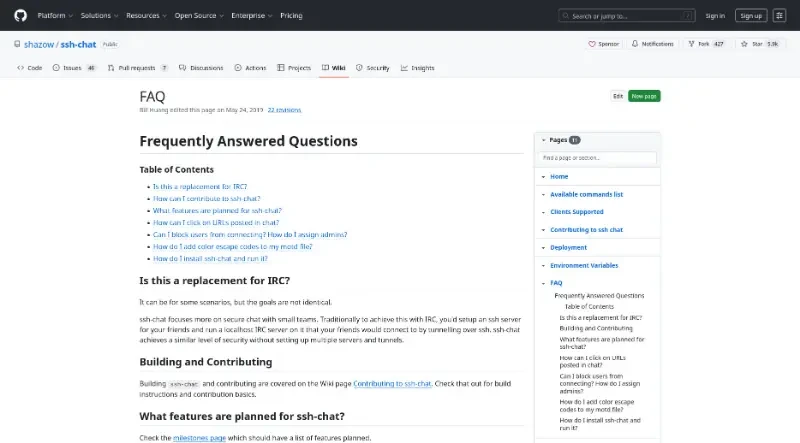Open the Pull requests tab
Viewport: 800px width, 443px height.
(x=138, y=68)
